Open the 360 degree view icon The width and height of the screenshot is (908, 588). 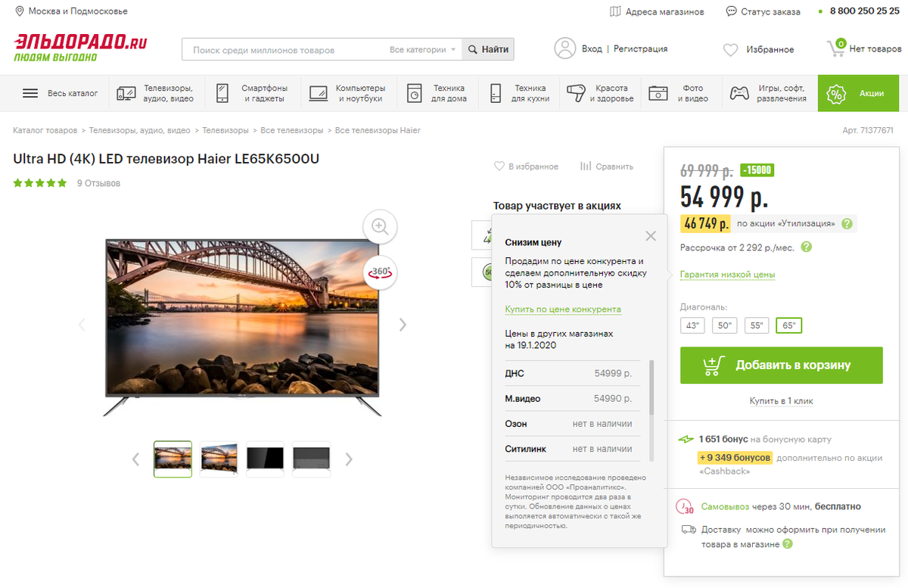coord(380,271)
